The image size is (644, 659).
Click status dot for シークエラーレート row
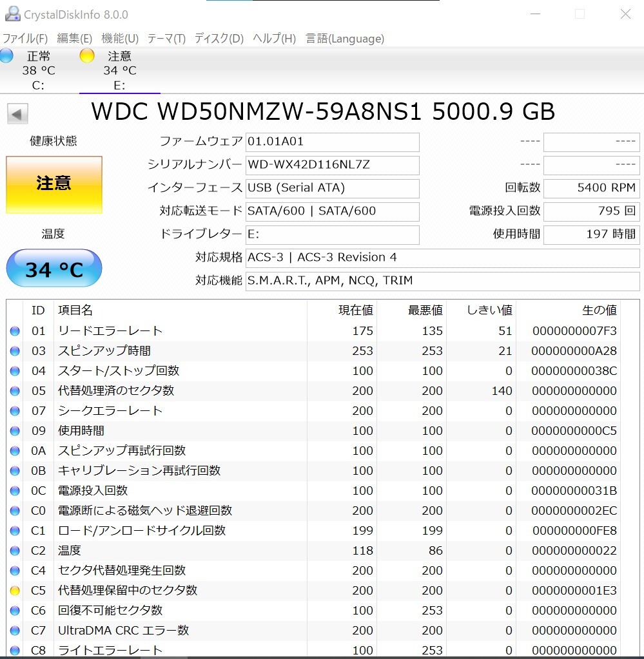pos(15,411)
